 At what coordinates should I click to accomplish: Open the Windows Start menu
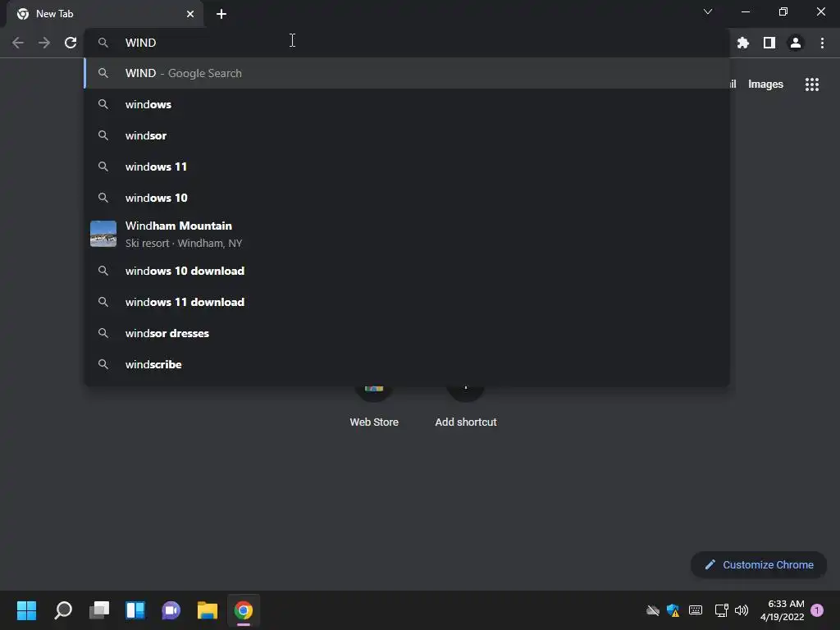point(26,610)
